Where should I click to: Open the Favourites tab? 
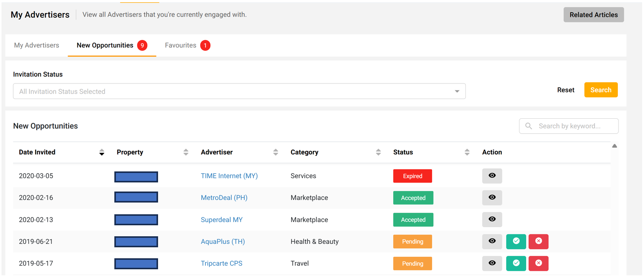(180, 46)
